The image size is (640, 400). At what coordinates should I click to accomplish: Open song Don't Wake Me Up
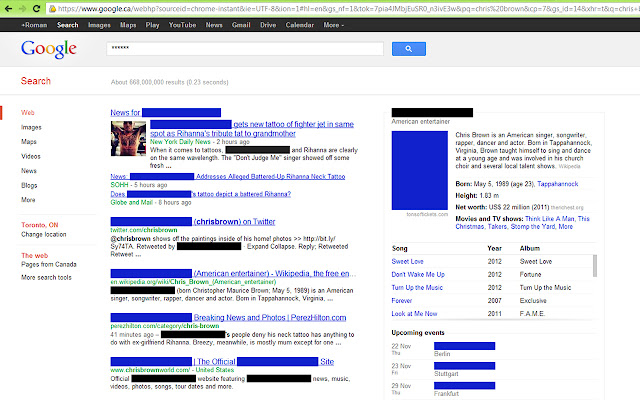[418, 275]
